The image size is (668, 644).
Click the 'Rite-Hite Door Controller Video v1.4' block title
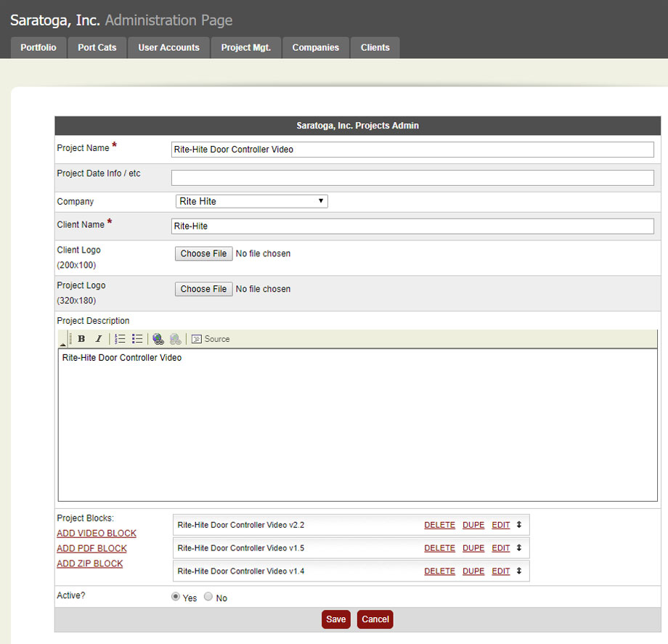click(241, 571)
